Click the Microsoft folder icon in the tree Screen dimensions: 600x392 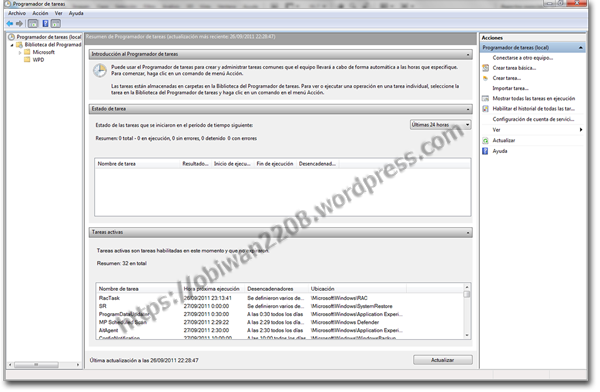pyautogui.click(x=27, y=52)
